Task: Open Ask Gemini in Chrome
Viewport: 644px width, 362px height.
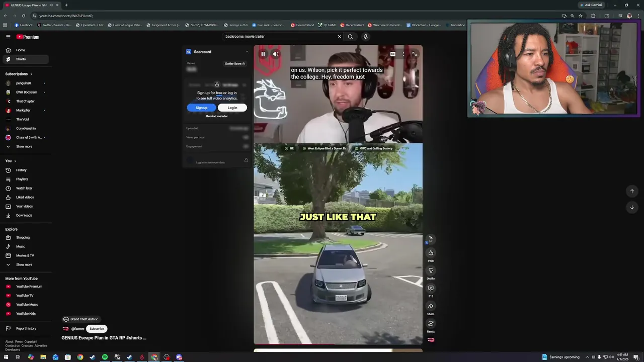Action: 591,5
